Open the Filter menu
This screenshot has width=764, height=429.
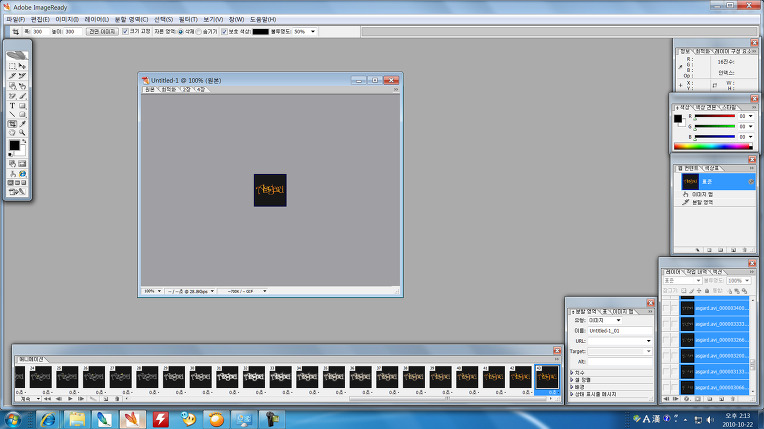pyautogui.click(x=188, y=20)
